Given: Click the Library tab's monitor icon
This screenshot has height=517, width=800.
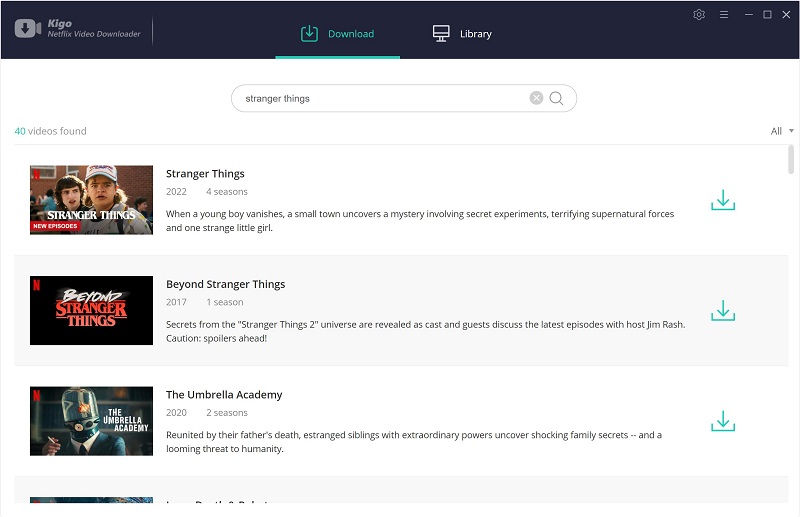Looking at the screenshot, I should pos(441,34).
